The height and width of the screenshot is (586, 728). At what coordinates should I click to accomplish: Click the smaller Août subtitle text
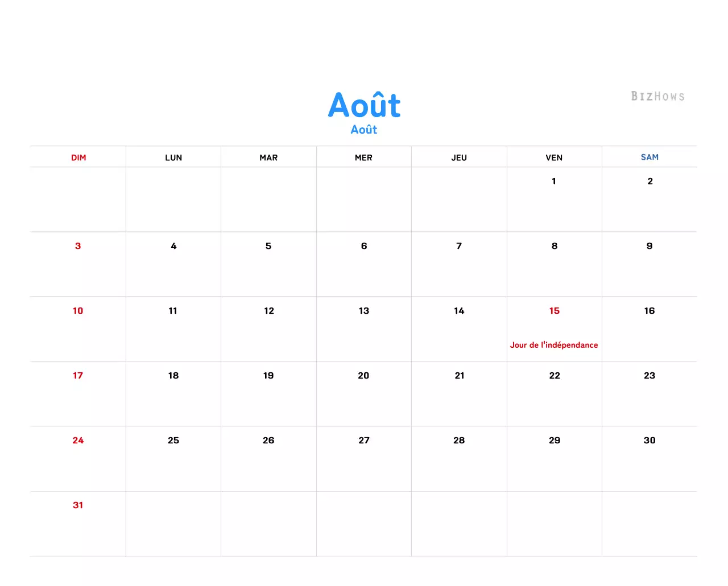click(x=364, y=130)
